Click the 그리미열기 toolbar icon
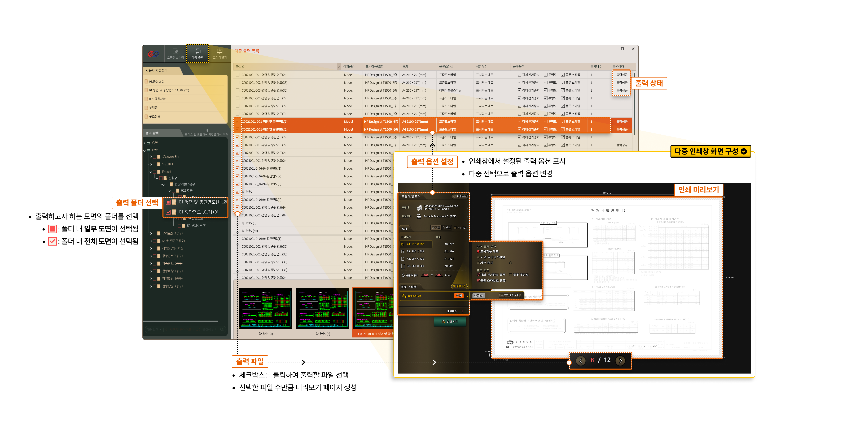The image size is (868, 437). click(220, 52)
